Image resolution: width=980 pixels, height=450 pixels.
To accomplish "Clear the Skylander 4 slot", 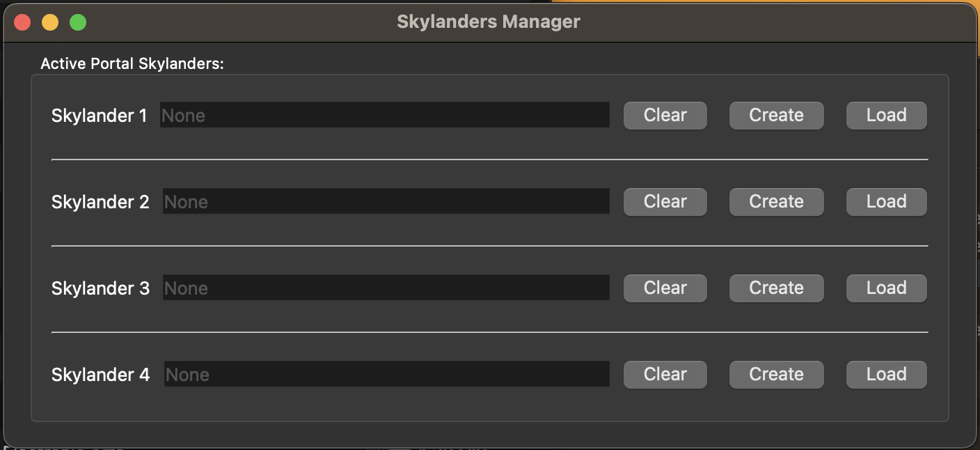I will 665,374.
